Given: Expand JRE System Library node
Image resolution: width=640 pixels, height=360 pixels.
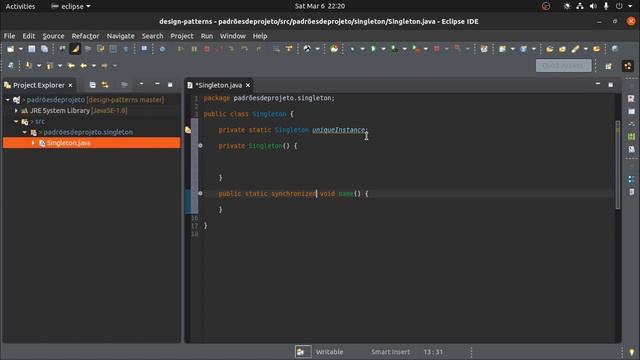Looking at the screenshot, I should 16,111.
